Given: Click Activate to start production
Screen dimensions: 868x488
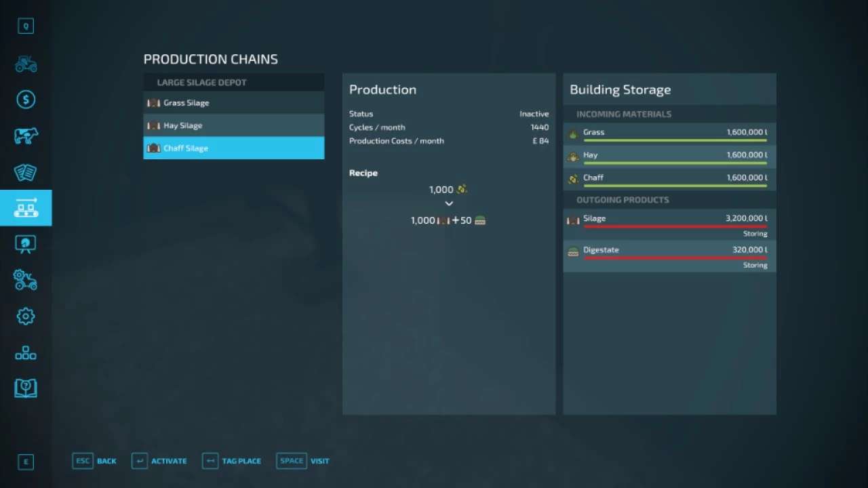Looking at the screenshot, I should pos(159,461).
